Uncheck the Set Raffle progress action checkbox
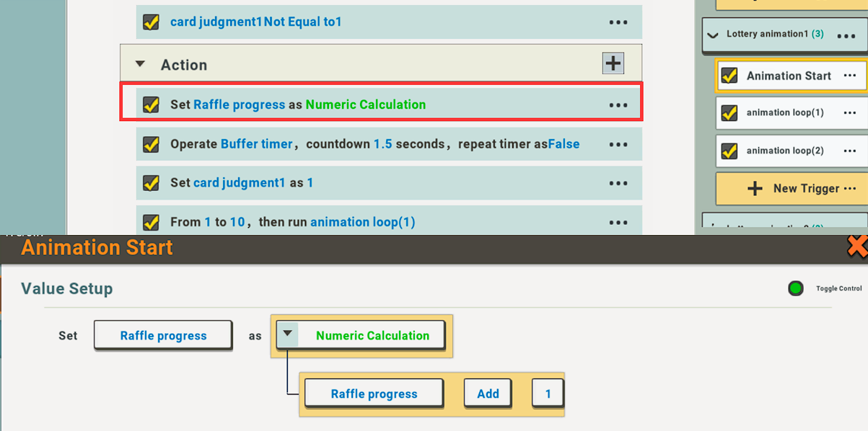 (151, 105)
